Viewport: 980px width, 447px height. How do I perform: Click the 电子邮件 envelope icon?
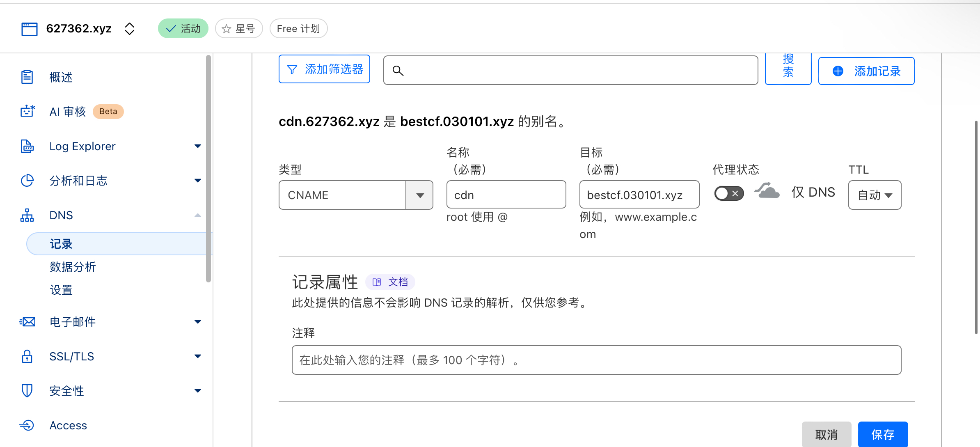pos(27,322)
